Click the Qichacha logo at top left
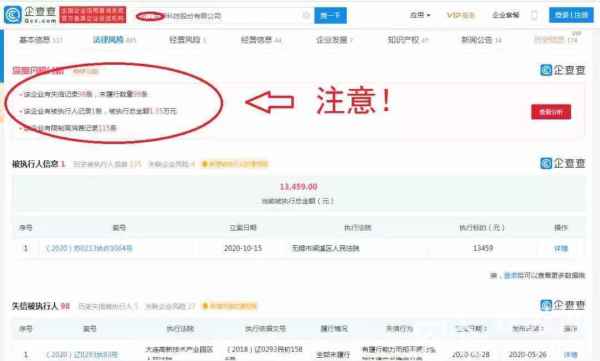This screenshot has width=600, height=361. pos(30,15)
